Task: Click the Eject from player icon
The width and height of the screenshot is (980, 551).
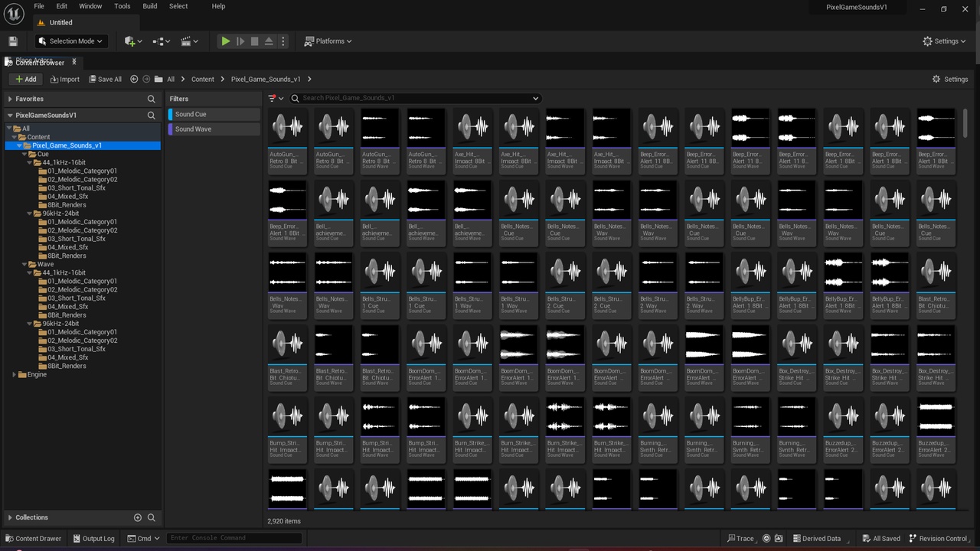Action: [x=269, y=41]
